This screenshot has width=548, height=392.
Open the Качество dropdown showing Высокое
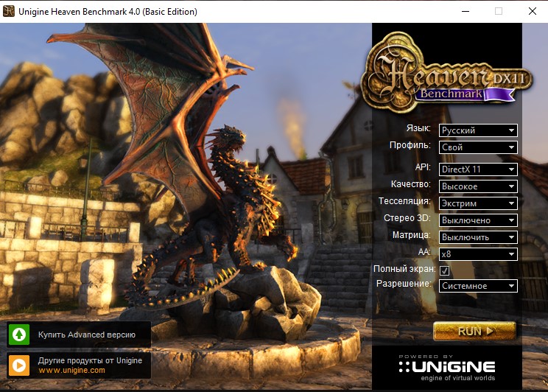coord(478,186)
